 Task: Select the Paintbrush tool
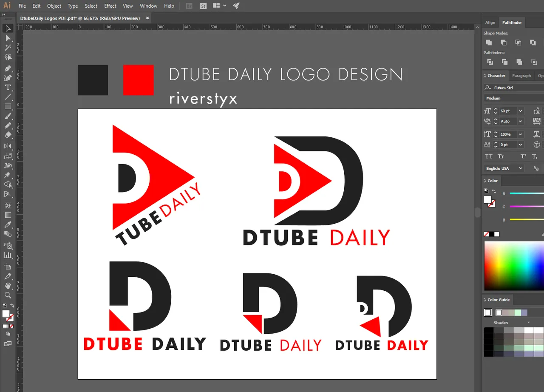(8, 116)
